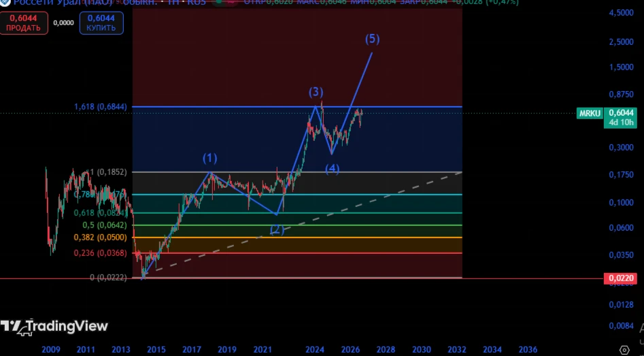Click the 0,0084 price scale value
Viewport: 644px width, 356px height.
622,326
